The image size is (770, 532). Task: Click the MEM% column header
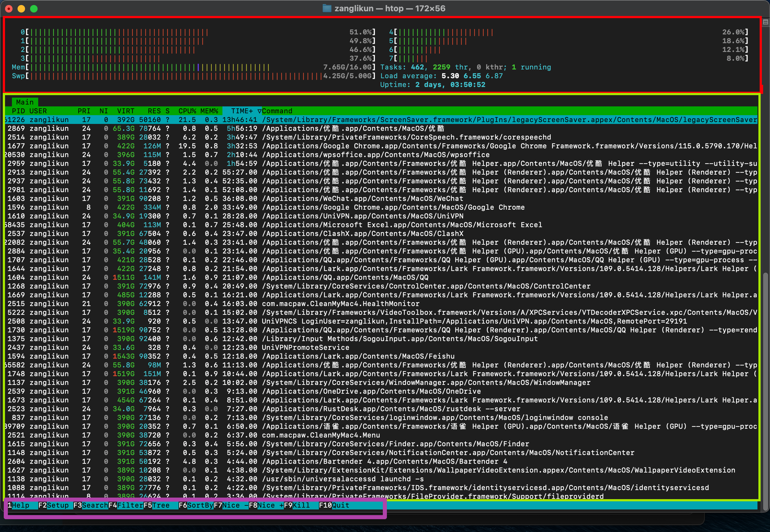coord(209,111)
